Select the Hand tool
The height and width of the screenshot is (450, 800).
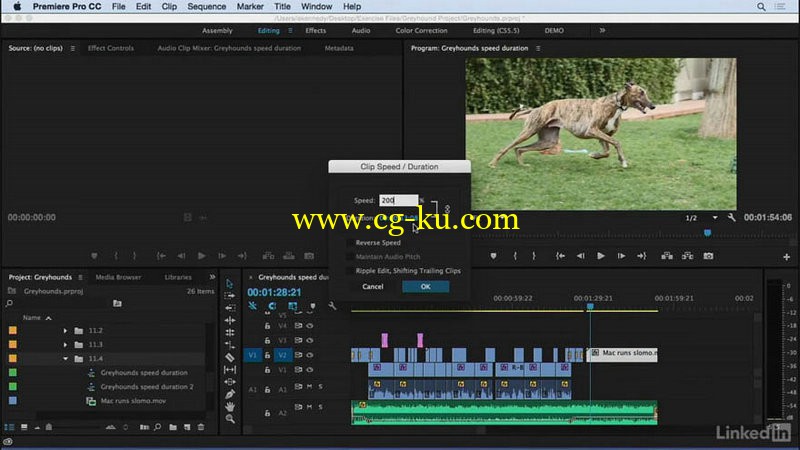pyautogui.click(x=230, y=406)
